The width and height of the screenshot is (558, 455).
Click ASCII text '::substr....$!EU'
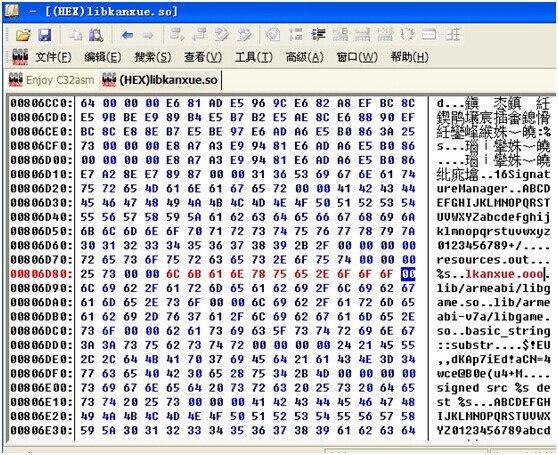point(493,345)
